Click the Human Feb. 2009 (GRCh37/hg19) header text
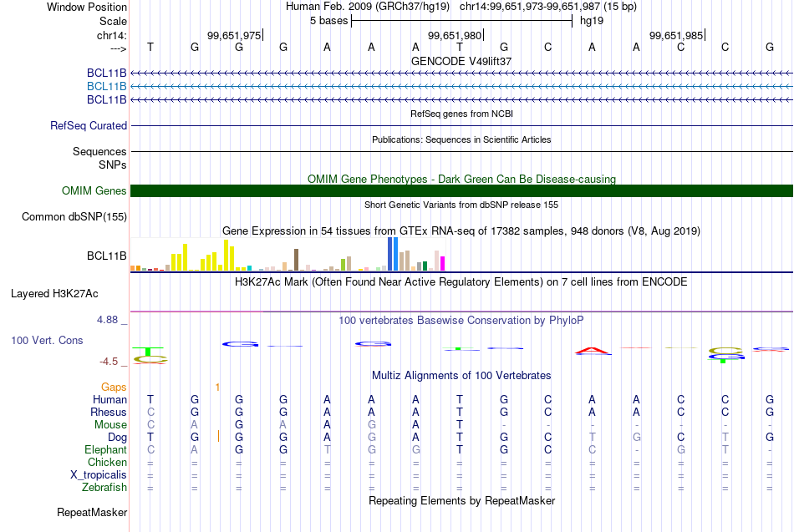 tap(368, 7)
